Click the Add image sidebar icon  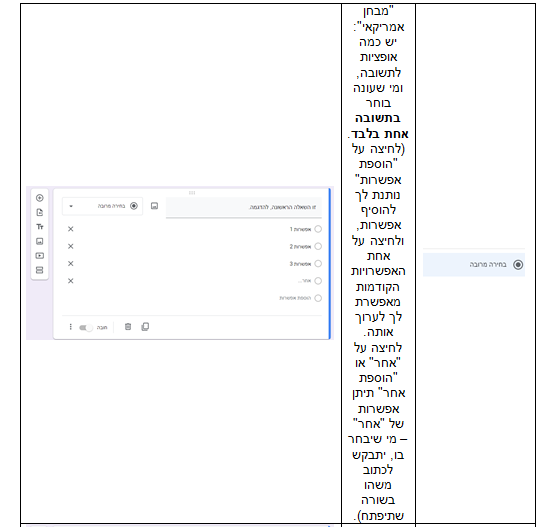click(x=39, y=241)
